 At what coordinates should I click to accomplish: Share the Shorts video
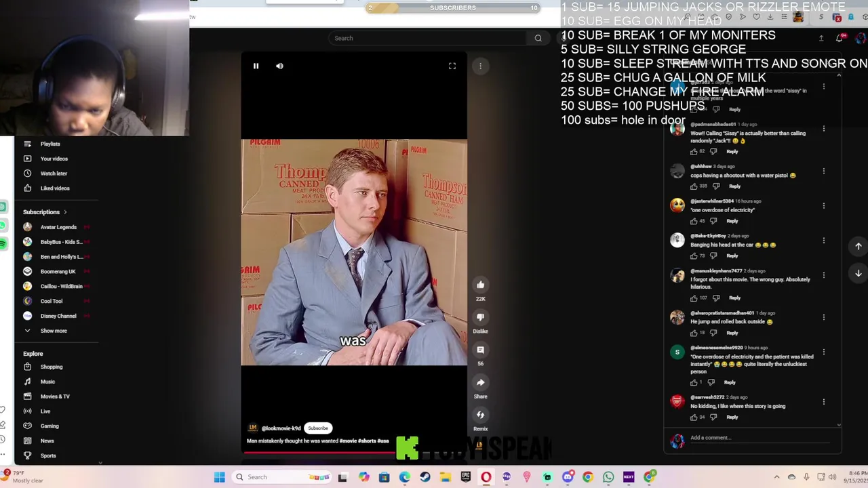point(480,382)
